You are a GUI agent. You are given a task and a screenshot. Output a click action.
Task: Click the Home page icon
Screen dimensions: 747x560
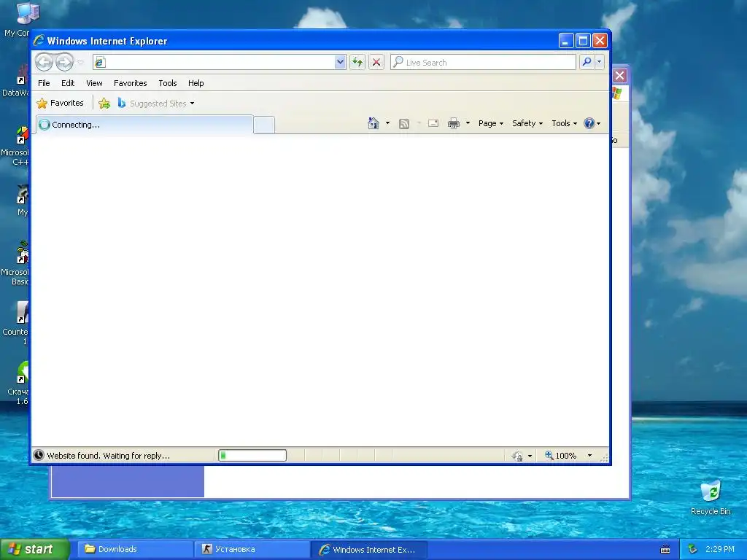point(373,123)
